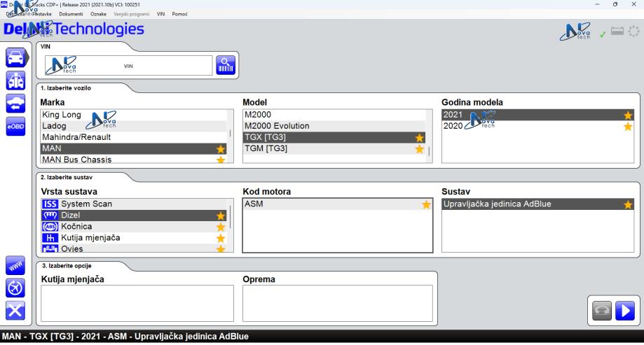Toggle star on Upravljačka jedinica AdBlue
The height and width of the screenshot is (345, 644).
point(628,204)
